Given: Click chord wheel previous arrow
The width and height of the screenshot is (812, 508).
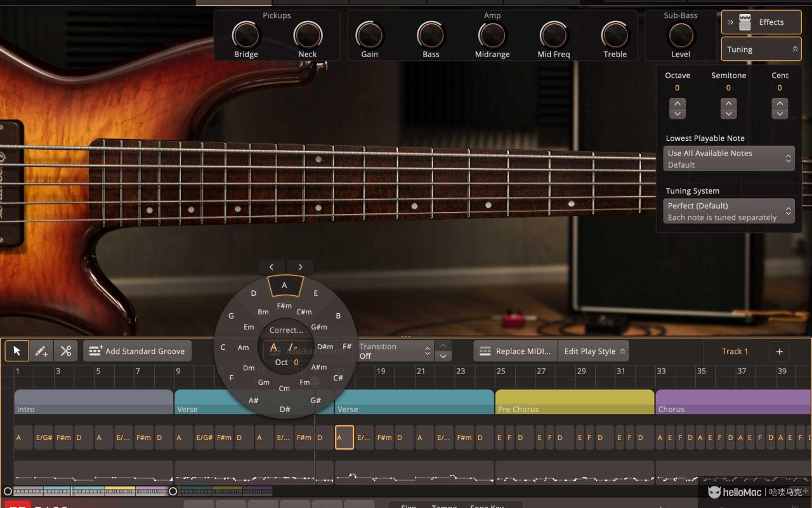Looking at the screenshot, I should tap(272, 267).
